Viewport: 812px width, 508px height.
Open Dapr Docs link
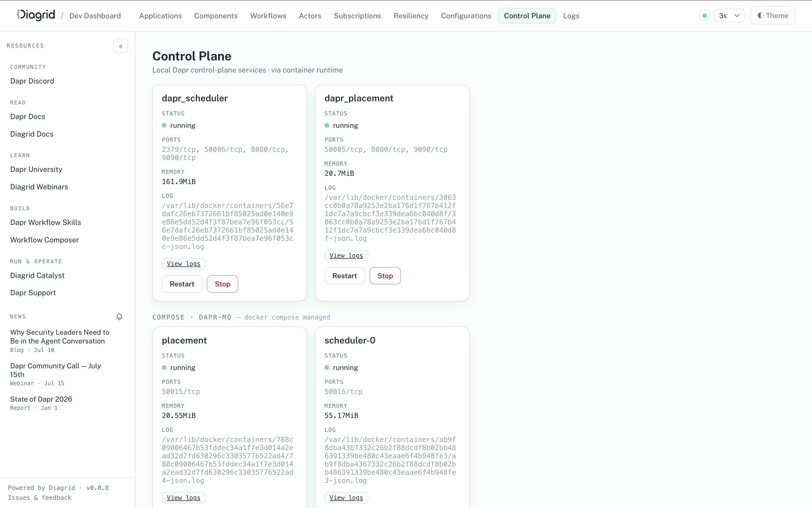(28, 117)
